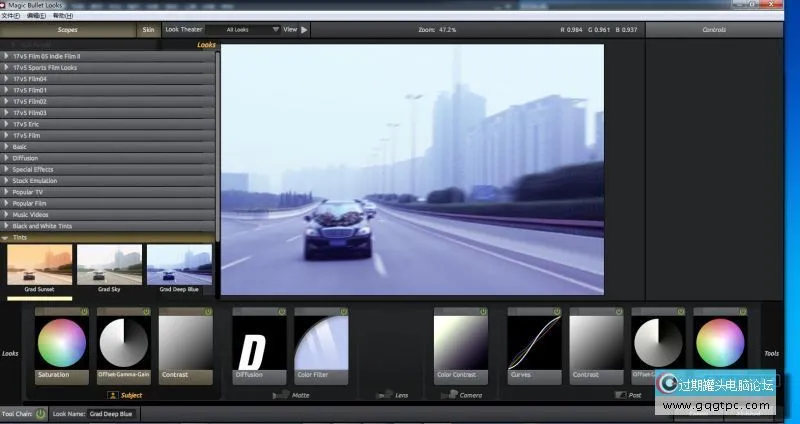Toggle the Tool Chain power button
This screenshot has height=424, width=800.
point(41,413)
